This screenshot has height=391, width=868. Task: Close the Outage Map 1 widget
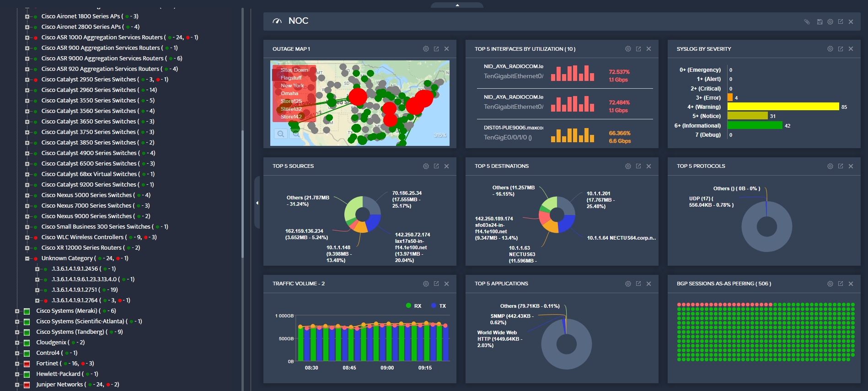[447, 49]
